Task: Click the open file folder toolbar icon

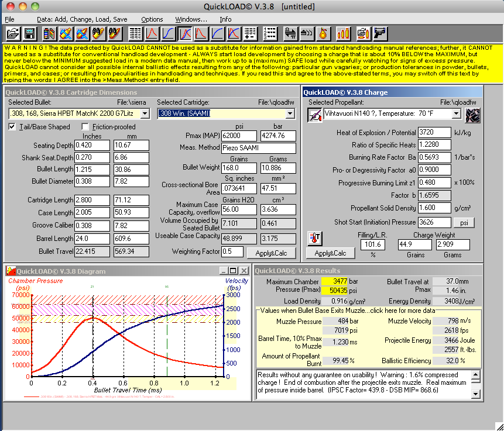Action: (x=13, y=33)
